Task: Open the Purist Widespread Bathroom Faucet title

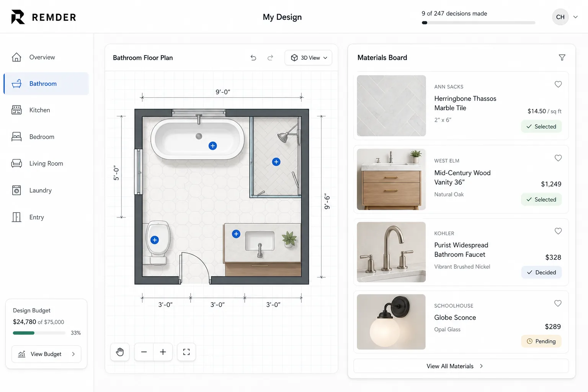Action: [461, 250]
